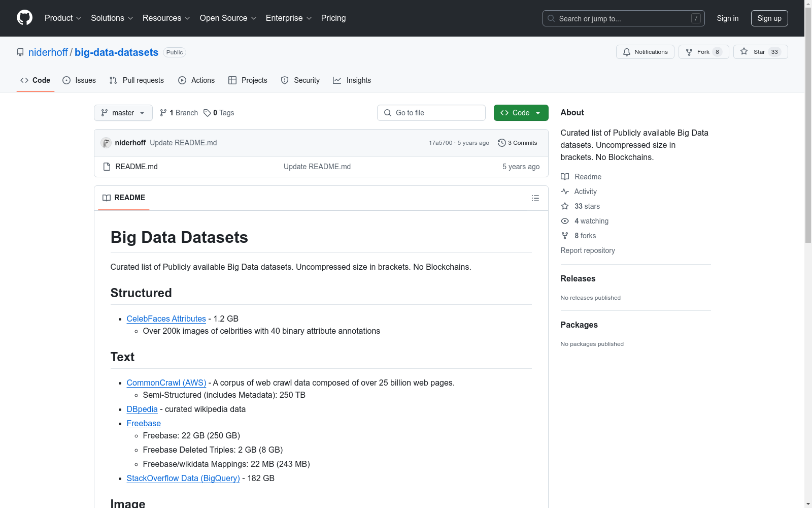Open the CelebFaces Attributes link

(x=166, y=319)
